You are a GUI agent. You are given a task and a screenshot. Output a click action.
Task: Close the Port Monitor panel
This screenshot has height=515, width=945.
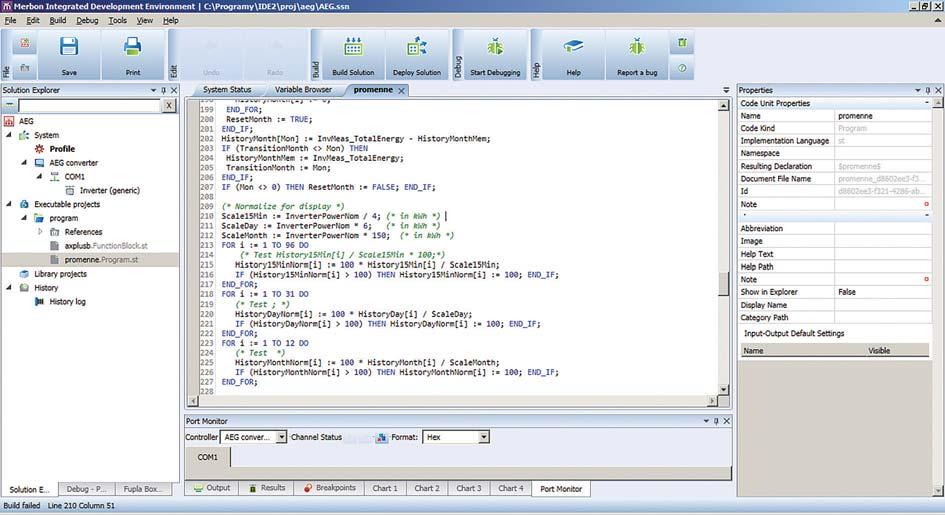[x=727, y=421]
